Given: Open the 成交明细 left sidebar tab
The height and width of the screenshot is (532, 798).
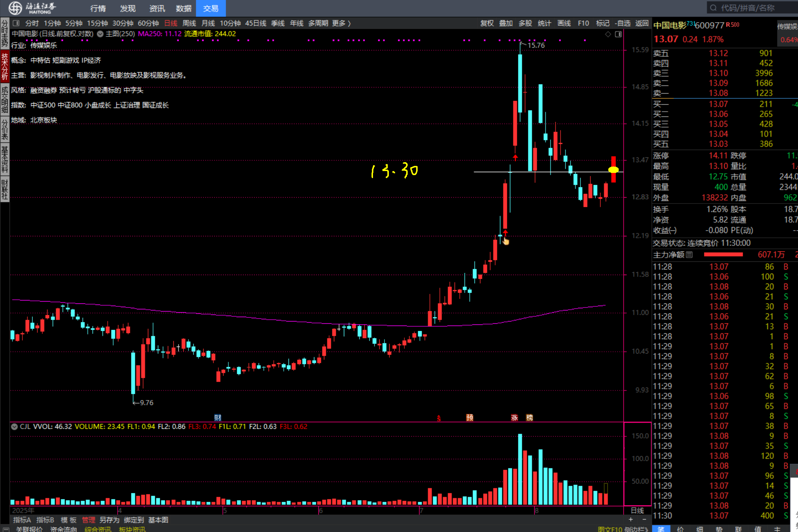Looking at the screenshot, I should (x=4, y=100).
